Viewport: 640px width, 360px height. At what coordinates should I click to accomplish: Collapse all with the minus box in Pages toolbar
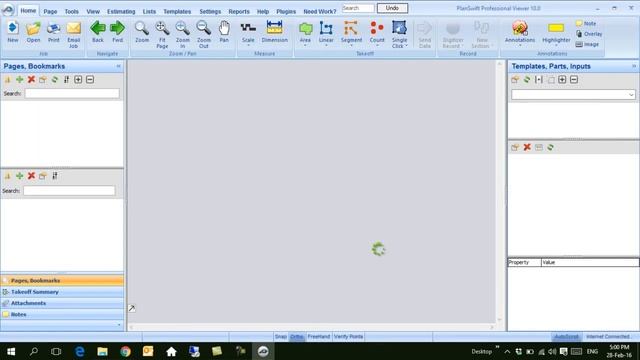(x=90, y=80)
